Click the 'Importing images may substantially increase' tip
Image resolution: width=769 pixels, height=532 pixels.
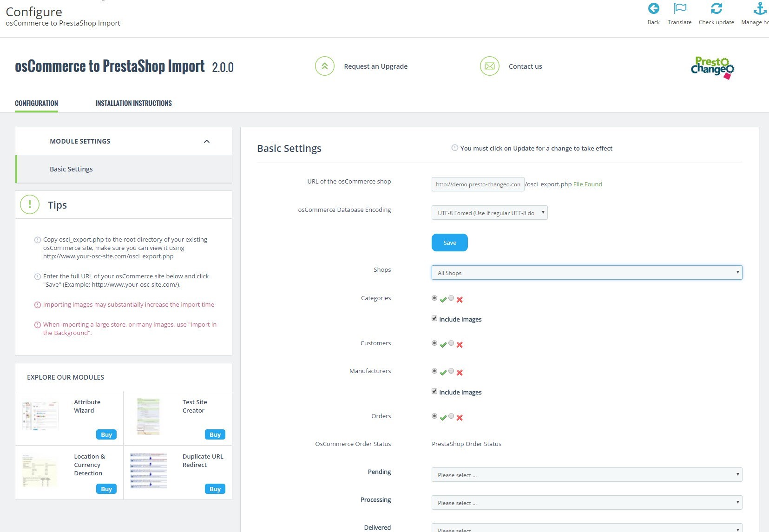129,304
